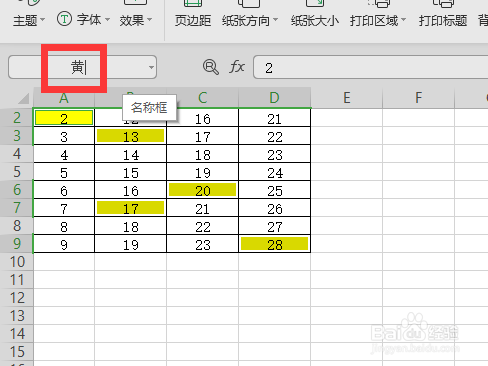Click yellow cell containing 28
Image resolution: width=488 pixels, height=366 pixels.
274,244
